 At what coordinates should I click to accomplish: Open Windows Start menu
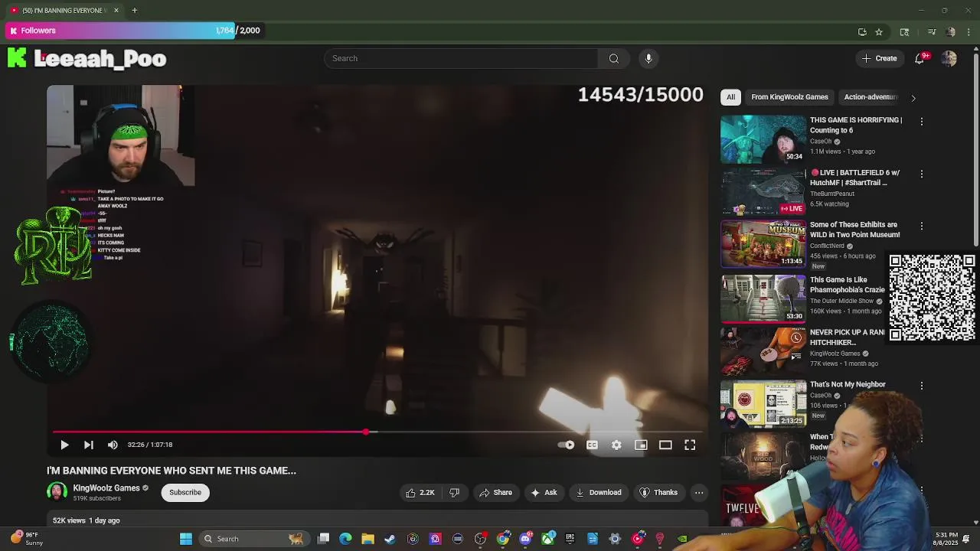[x=186, y=539]
